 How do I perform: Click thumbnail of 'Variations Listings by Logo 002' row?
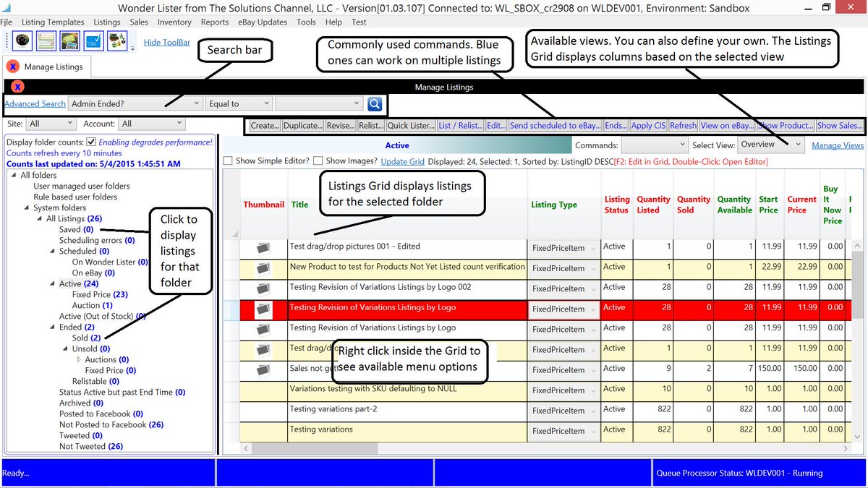tap(263, 288)
